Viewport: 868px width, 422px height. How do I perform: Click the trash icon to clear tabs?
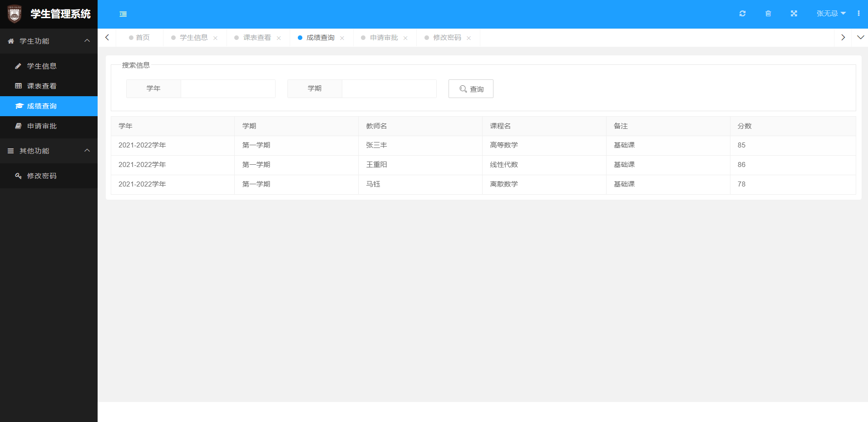tap(768, 14)
